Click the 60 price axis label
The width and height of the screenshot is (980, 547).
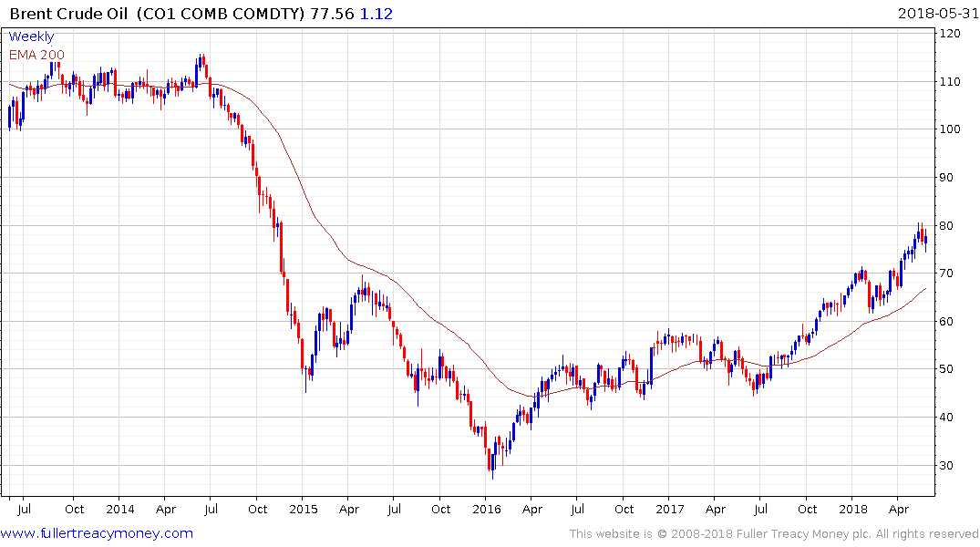[946, 321]
